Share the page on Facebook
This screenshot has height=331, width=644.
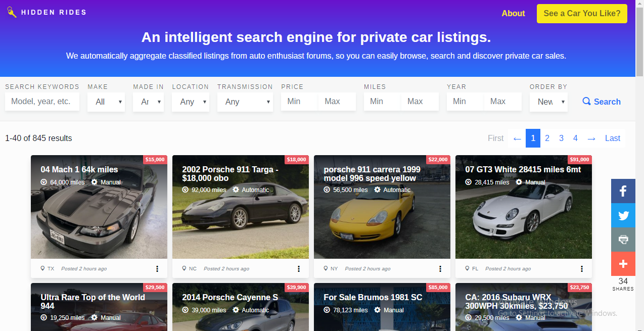tap(623, 191)
